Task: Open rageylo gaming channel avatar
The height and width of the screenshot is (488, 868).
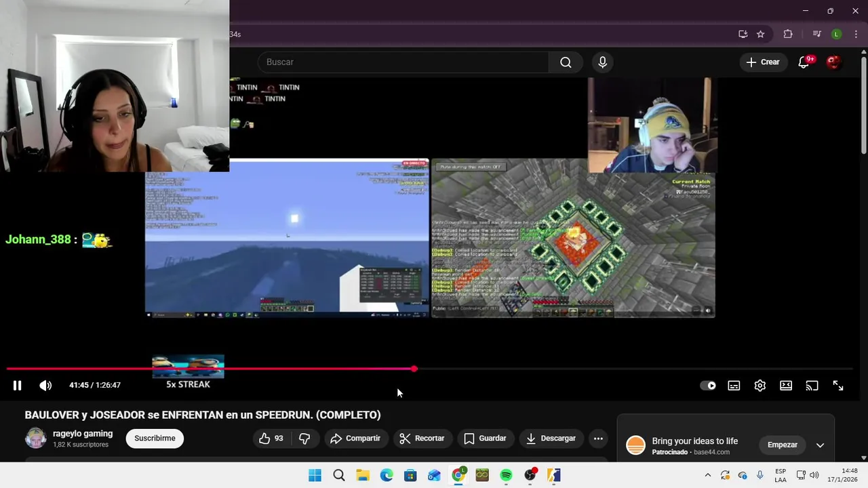Action: click(x=36, y=439)
